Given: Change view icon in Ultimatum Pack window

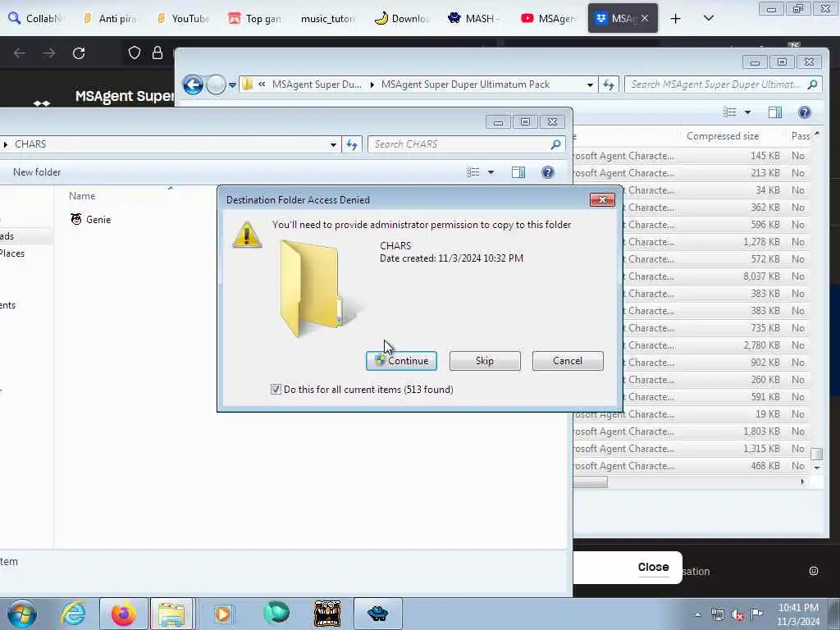Looking at the screenshot, I should [729, 112].
